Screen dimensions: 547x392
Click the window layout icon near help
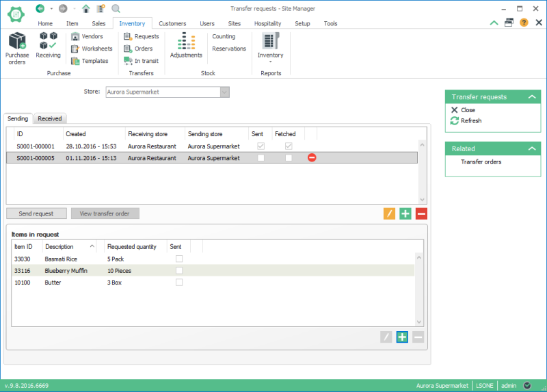[x=509, y=23]
